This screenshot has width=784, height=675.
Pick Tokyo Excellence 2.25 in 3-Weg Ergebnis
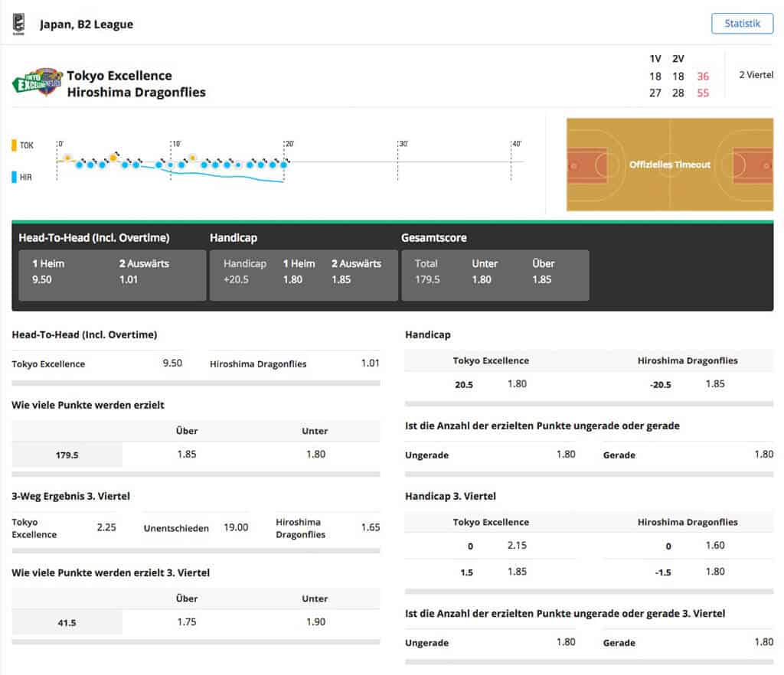(64, 527)
